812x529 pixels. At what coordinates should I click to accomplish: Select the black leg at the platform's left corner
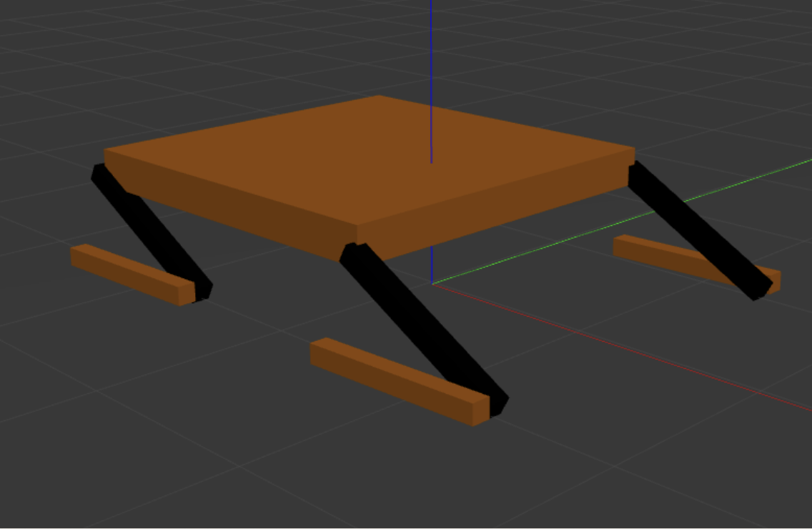[x=152, y=232]
